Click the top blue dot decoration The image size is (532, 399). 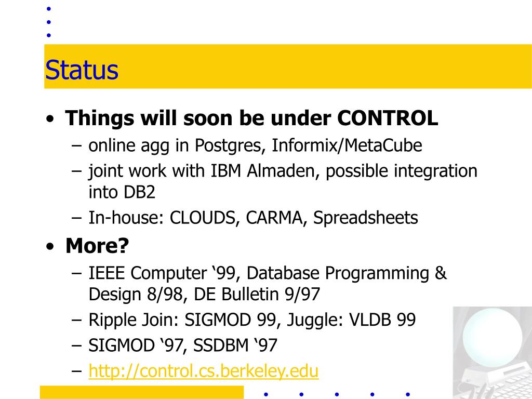pyautogui.click(x=48, y=9)
